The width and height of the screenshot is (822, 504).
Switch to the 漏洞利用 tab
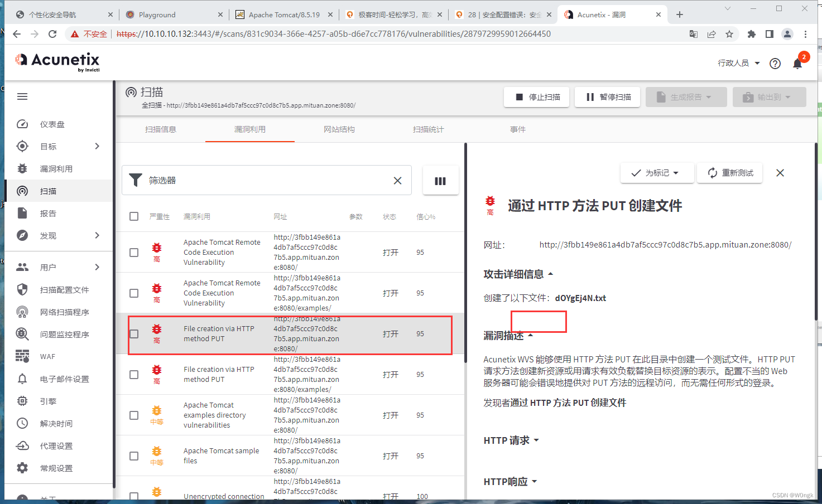pos(250,129)
